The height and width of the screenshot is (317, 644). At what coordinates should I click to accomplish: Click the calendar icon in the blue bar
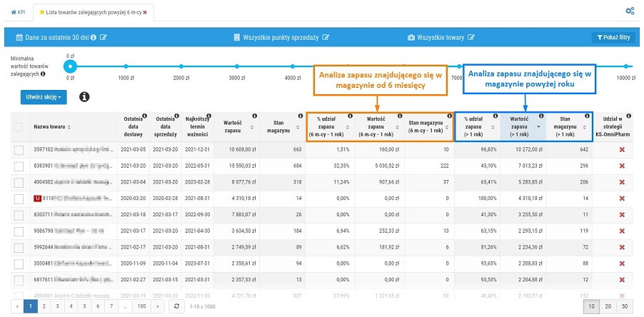[x=19, y=37]
